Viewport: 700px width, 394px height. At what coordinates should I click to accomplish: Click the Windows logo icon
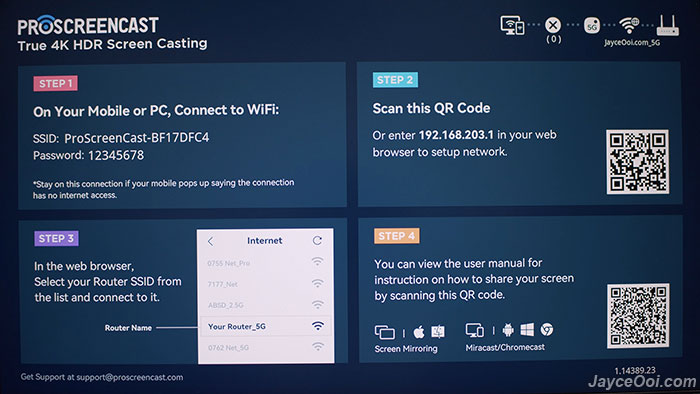[x=527, y=330]
